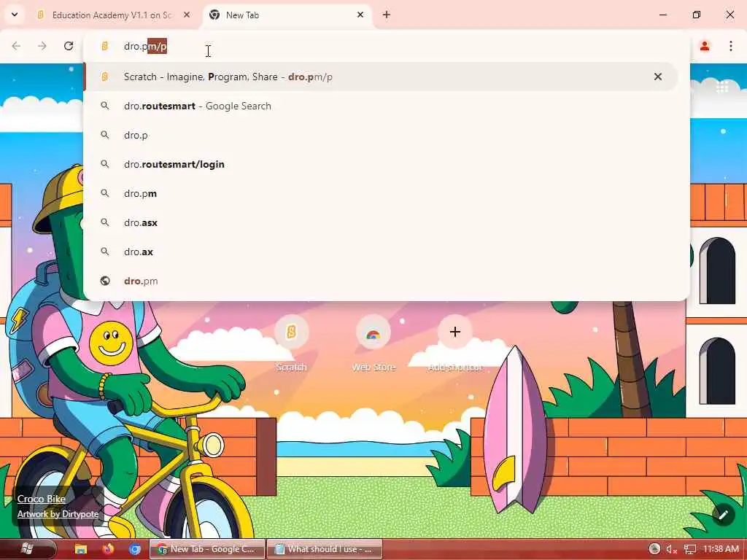Open the Scratch shortcut tile
The height and width of the screenshot is (560, 747).
[x=291, y=343]
